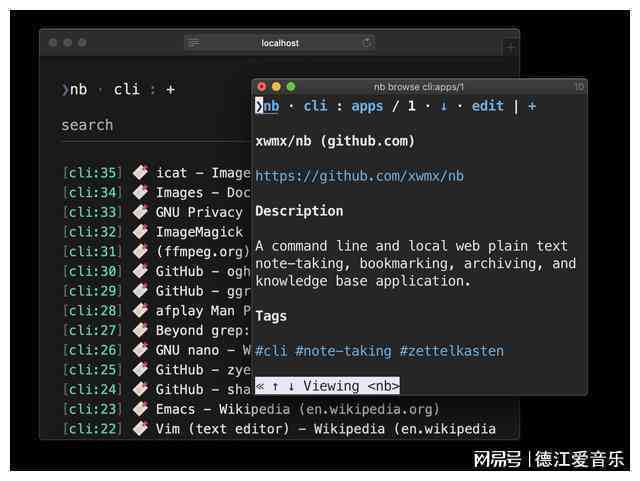
Task: Open item [cli:30] link
Action: tap(93, 271)
